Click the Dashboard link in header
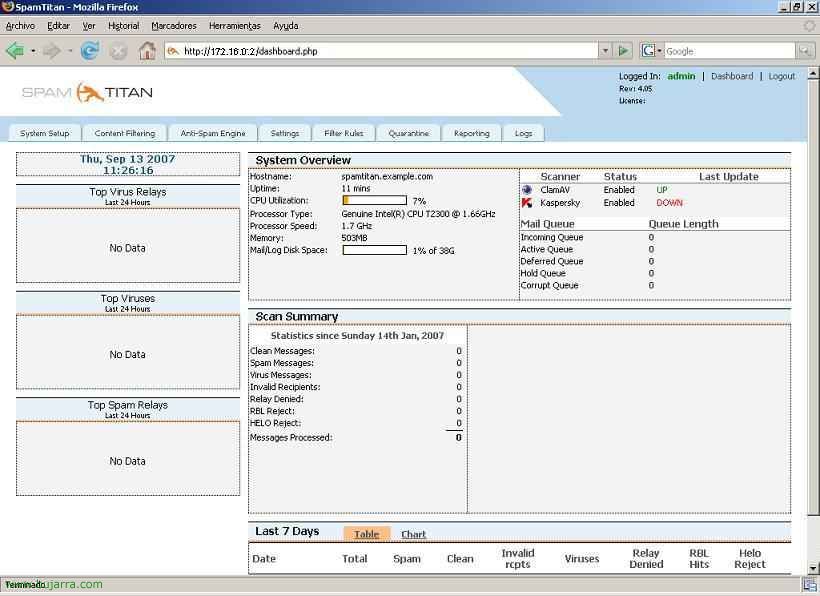Viewport: 820px width, 596px height. (x=732, y=76)
